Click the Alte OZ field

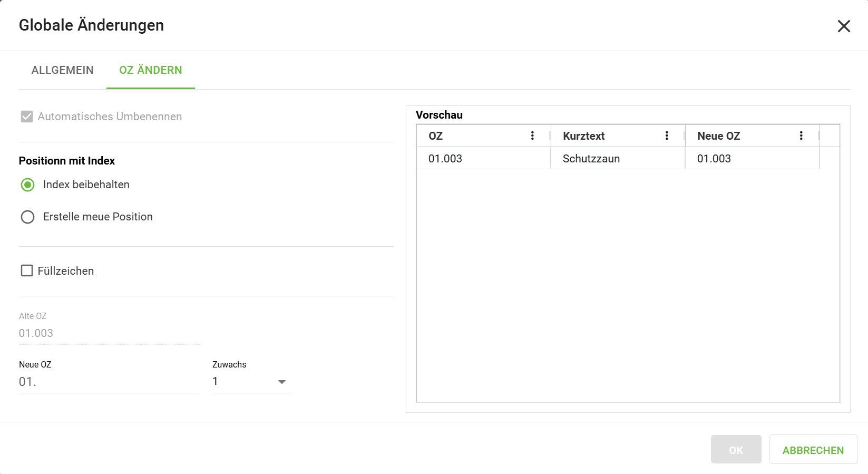point(109,333)
